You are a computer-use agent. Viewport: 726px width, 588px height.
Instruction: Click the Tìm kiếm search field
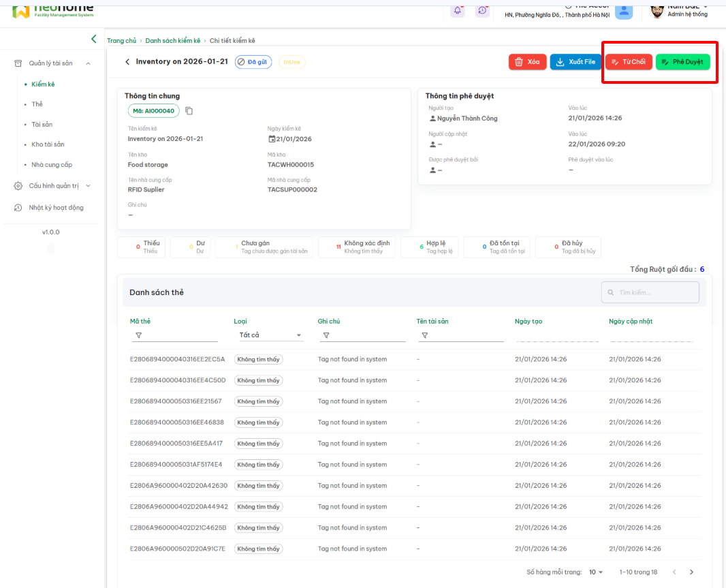(x=650, y=292)
